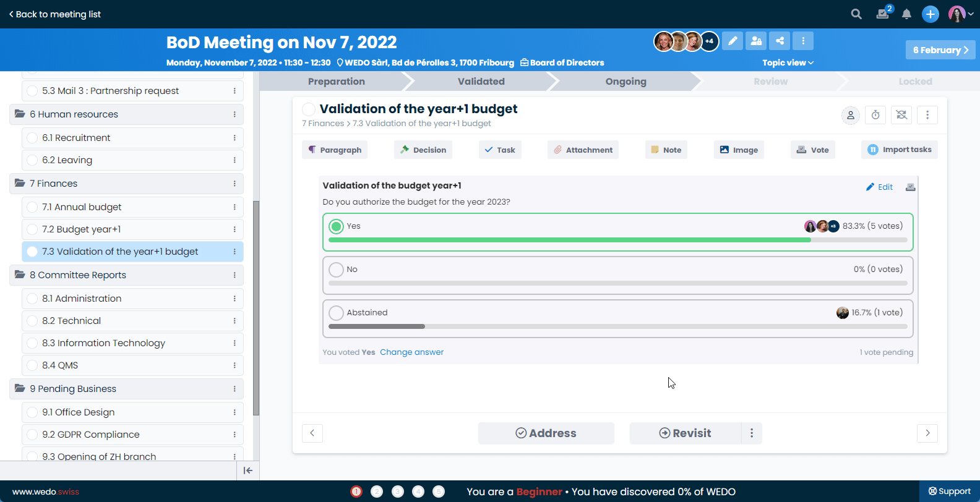This screenshot has width=980, height=502.
Task: Click the crossed-out people icon on topic
Action: (x=901, y=115)
